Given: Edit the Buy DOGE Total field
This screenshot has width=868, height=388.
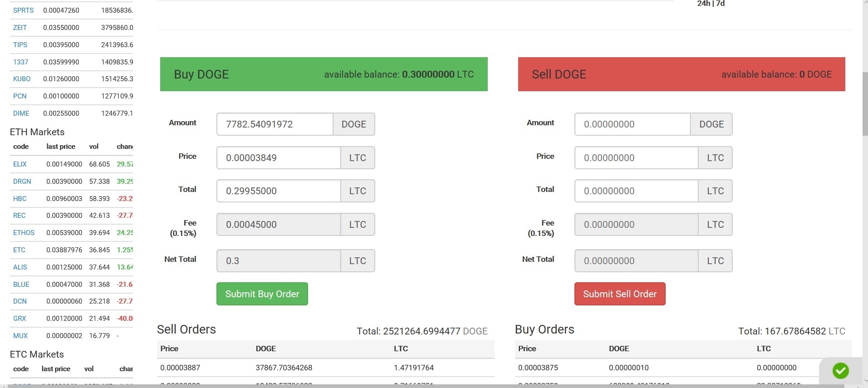Looking at the screenshot, I should (x=279, y=191).
